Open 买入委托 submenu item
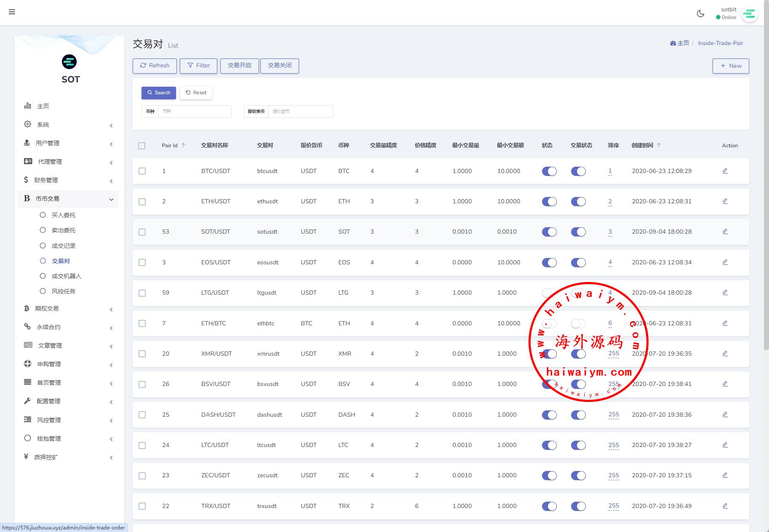769x532 pixels. coord(63,215)
